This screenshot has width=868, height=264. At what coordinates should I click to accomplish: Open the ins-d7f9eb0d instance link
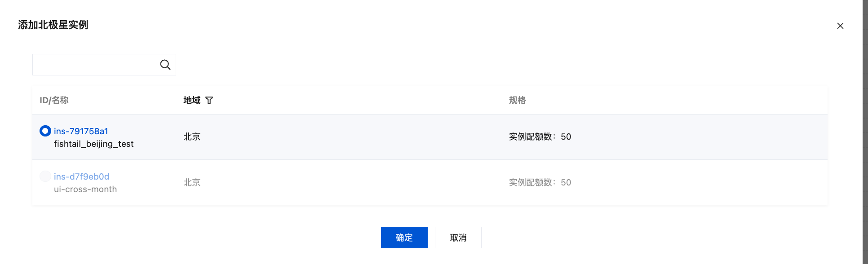(x=81, y=176)
